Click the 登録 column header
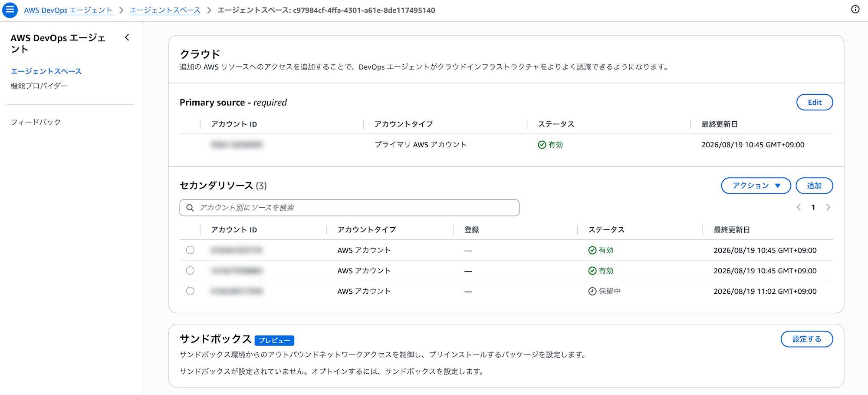Viewport: 868px width, 395px height. 472,230
